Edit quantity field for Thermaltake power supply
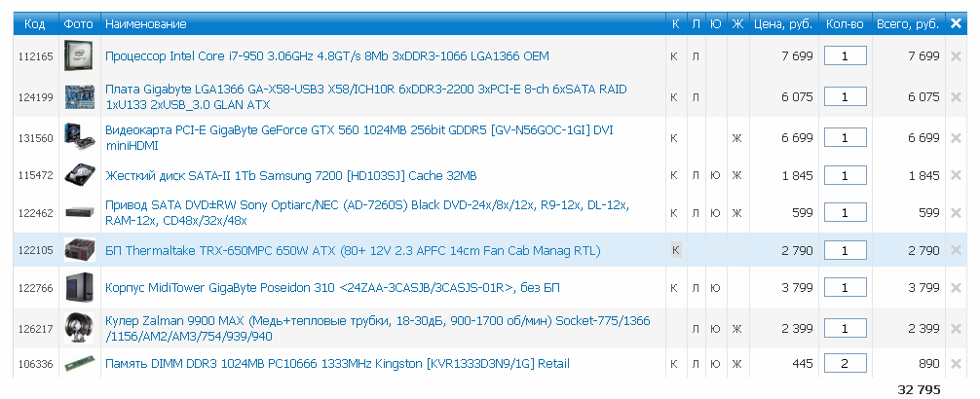 click(845, 250)
